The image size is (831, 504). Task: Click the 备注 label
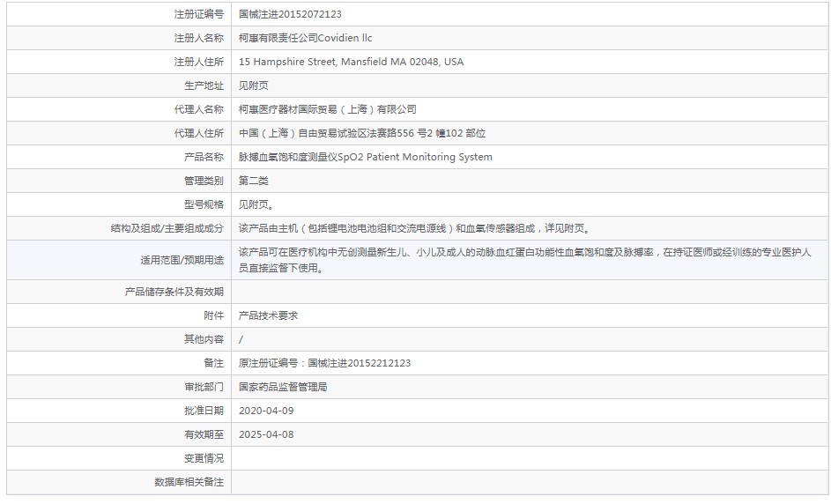pos(213,363)
